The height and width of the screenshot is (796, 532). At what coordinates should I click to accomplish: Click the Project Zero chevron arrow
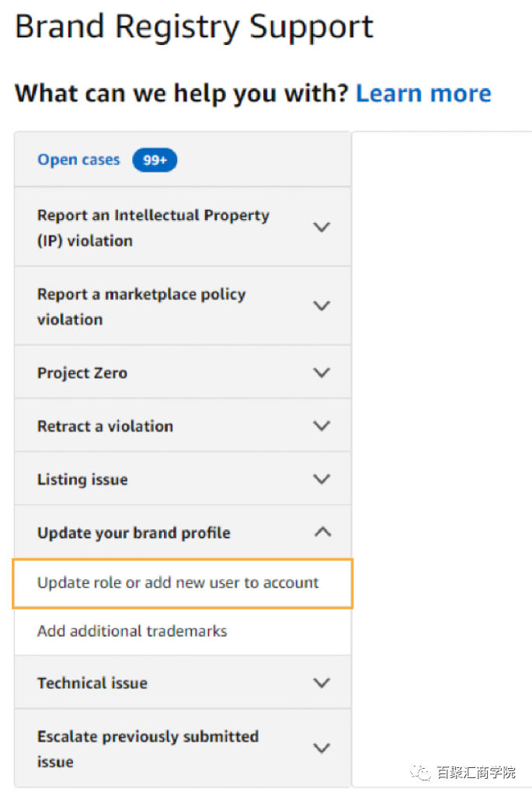pyautogui.click(x=322, y=373)
